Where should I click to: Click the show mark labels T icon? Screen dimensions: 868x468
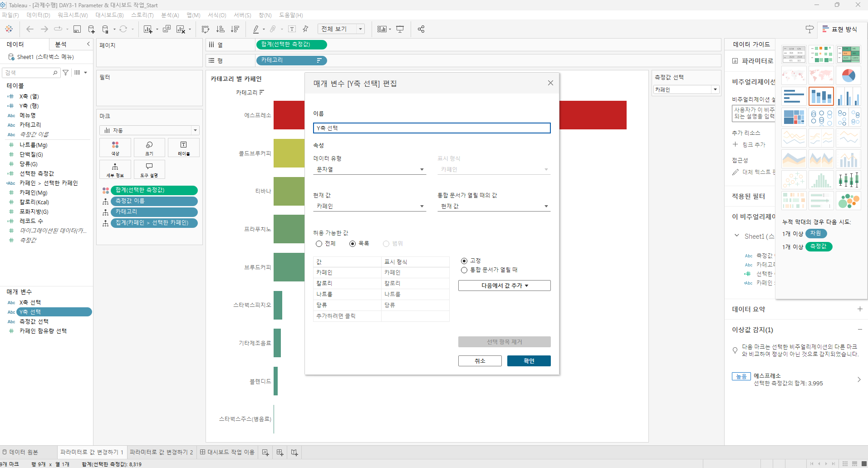point(292,29)
